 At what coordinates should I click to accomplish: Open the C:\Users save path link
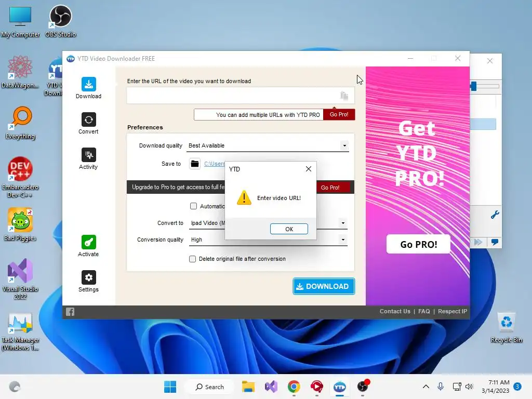point(215,164)
